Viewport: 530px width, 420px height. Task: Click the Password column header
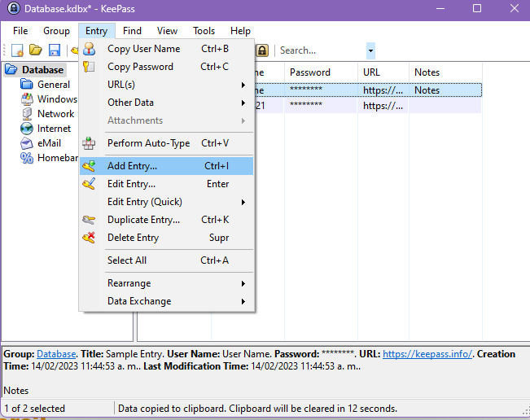click(x=321, y=72)
